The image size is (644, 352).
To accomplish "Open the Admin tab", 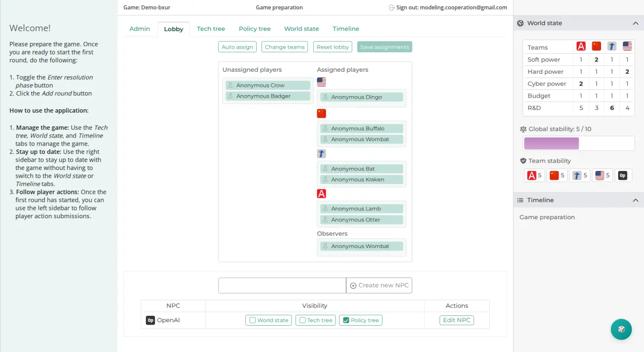I will coord(140,28).
